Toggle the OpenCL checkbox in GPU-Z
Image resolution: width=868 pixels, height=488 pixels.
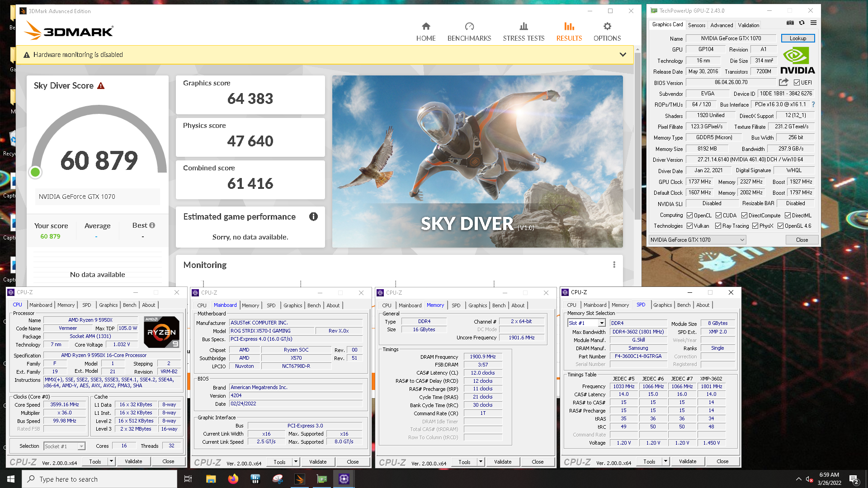pos(690,216)
